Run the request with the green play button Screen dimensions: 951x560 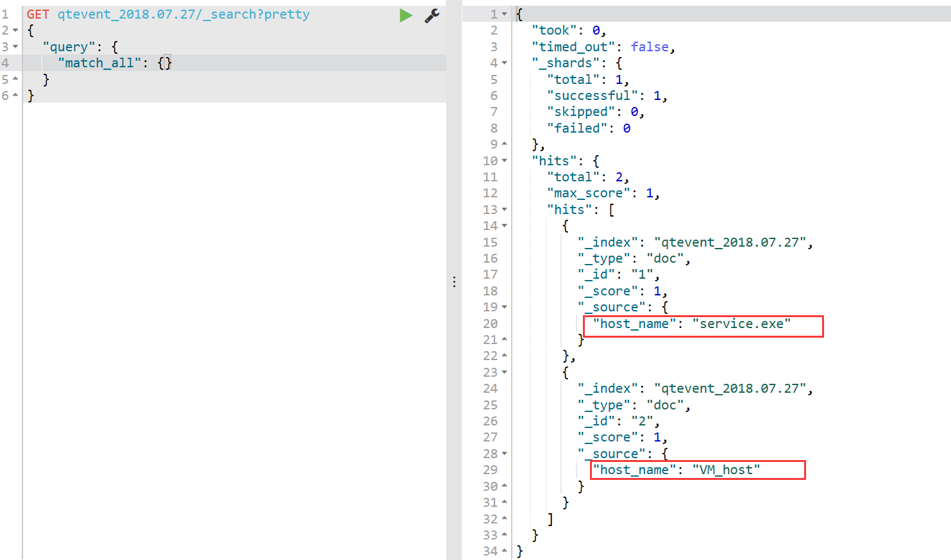click(405, 15)
